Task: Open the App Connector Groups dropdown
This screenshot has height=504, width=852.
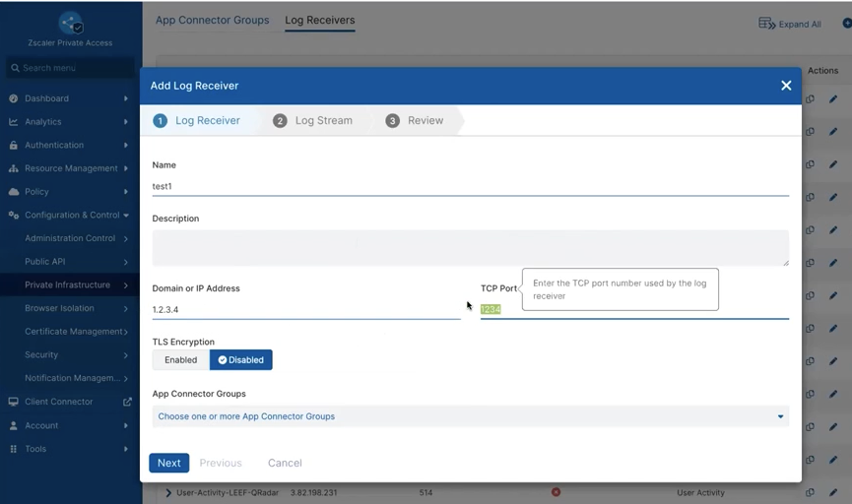Action: [x=470, y=416]
